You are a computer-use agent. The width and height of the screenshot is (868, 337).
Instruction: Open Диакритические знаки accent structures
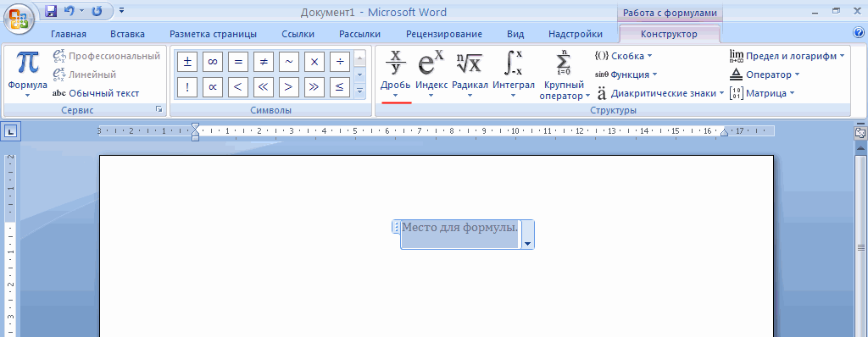tap(661, 93)
